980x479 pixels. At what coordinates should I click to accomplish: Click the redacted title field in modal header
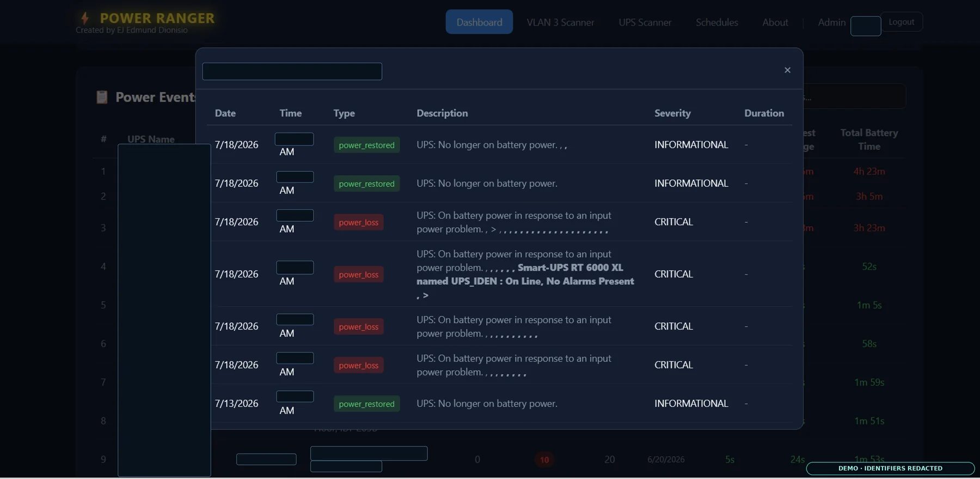tap(292, 71)
